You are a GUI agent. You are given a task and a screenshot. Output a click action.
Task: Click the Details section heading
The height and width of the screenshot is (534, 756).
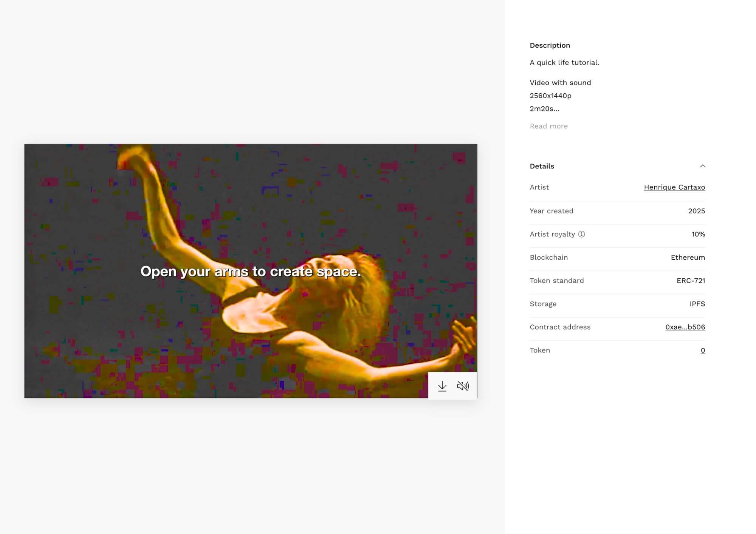542,166
